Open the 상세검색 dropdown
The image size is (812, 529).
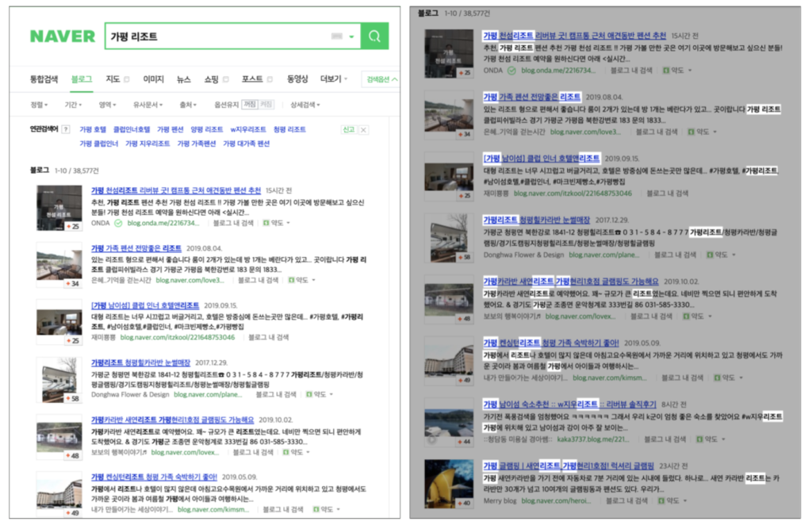[x=305, y=105]
